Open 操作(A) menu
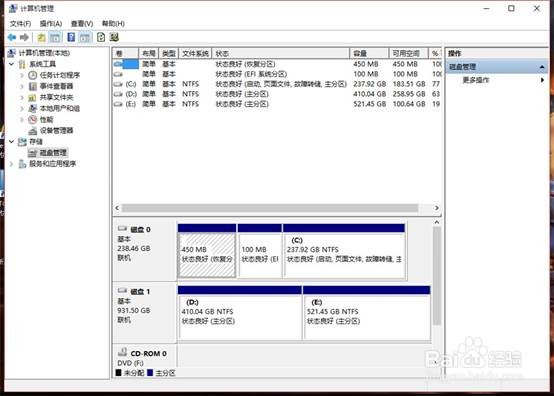This screenshot has height=396, width=554. pyautogui.click(x=51, y=24)
